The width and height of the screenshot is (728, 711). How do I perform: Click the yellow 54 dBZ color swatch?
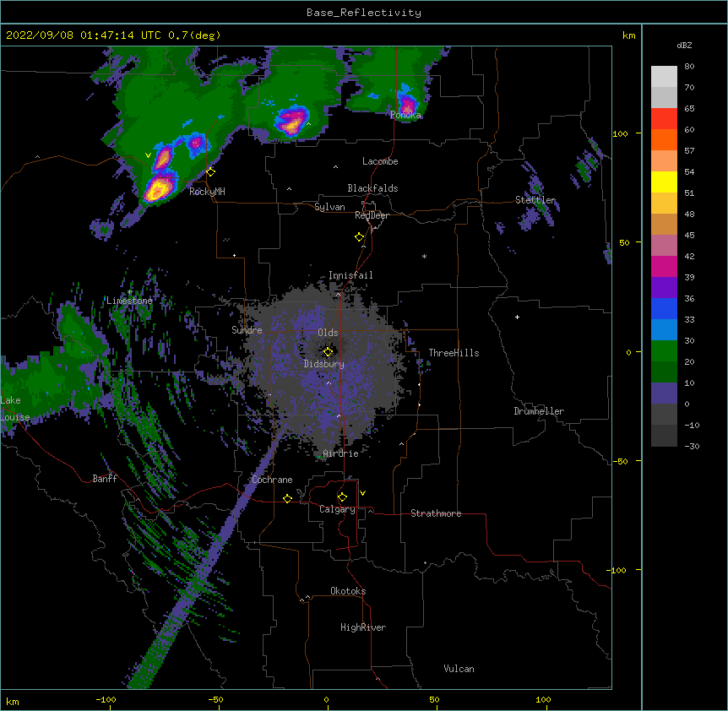click(x=664, y=182)
